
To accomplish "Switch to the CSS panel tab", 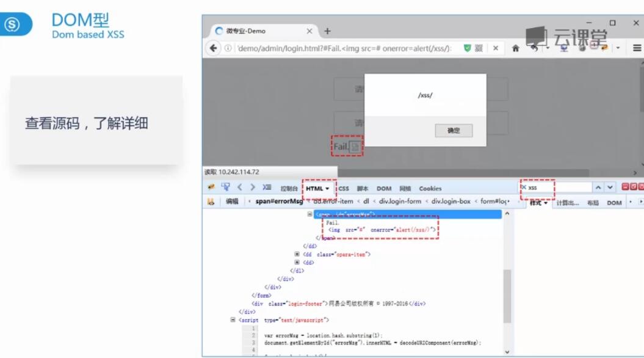I will pyautogui.click(x=344, y=189).
